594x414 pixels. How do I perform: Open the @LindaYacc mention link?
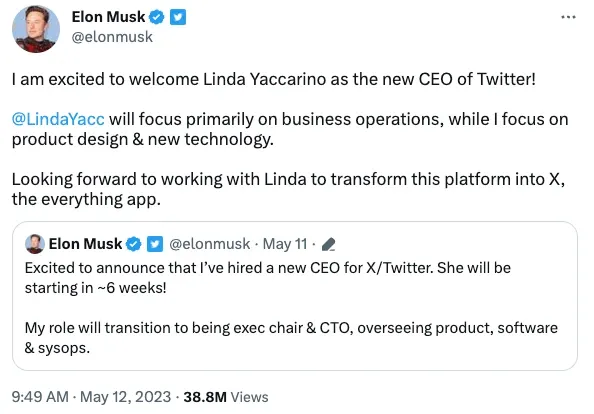coord(58,119)
